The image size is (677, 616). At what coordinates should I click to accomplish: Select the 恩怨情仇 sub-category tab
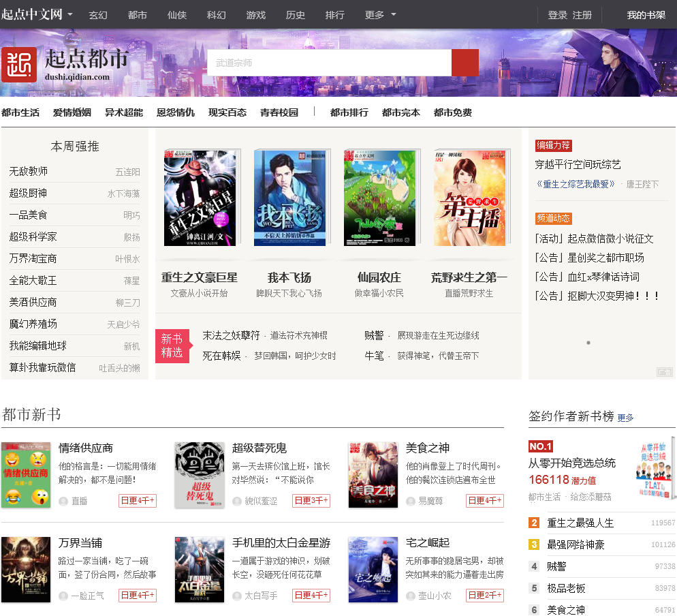tap(176, 112)
